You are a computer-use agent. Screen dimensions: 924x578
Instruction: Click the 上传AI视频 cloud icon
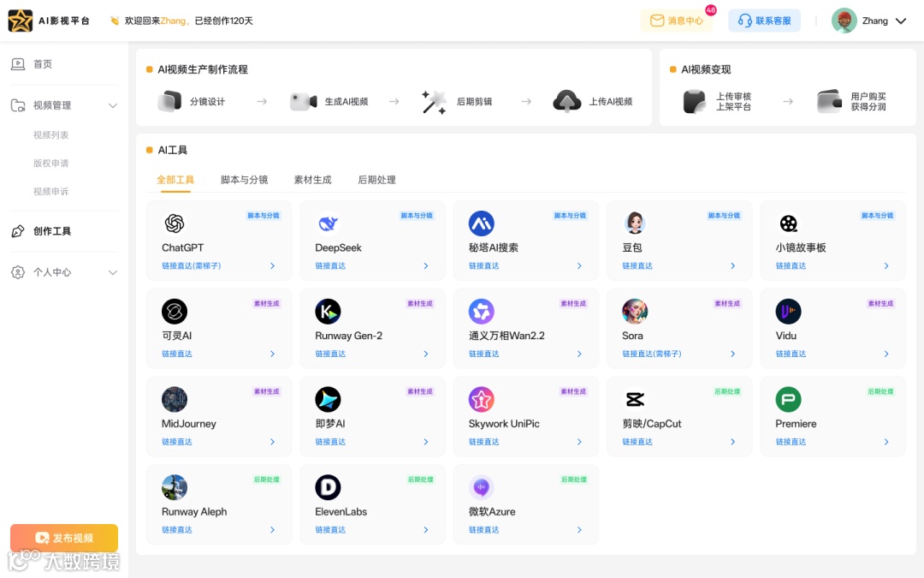pos(567,101)
